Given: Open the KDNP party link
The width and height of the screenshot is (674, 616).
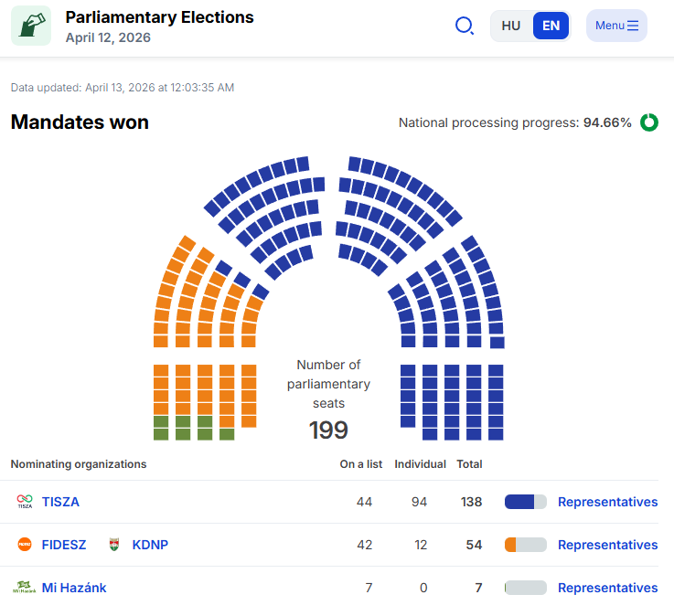Looking at the screenshot, I should (150, 545).
